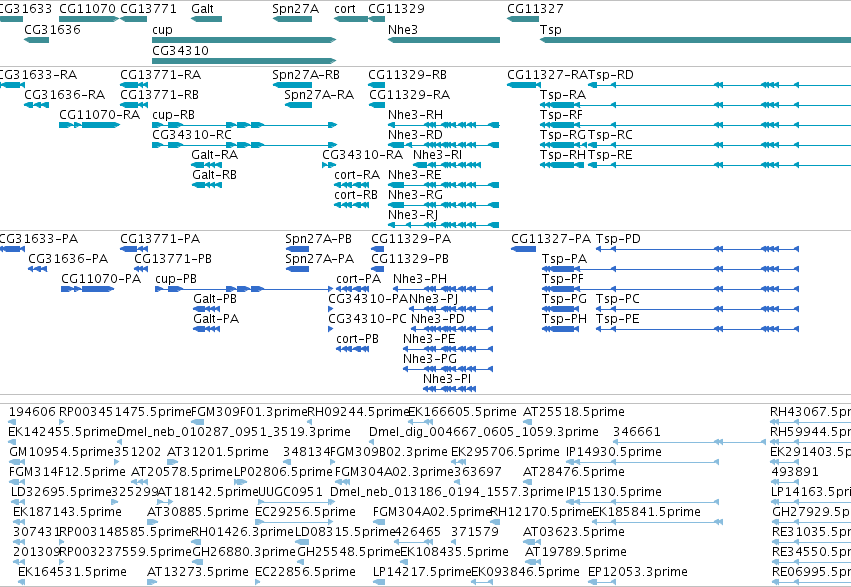Click the teal CG11070 gene arrow

pos(89,20)
